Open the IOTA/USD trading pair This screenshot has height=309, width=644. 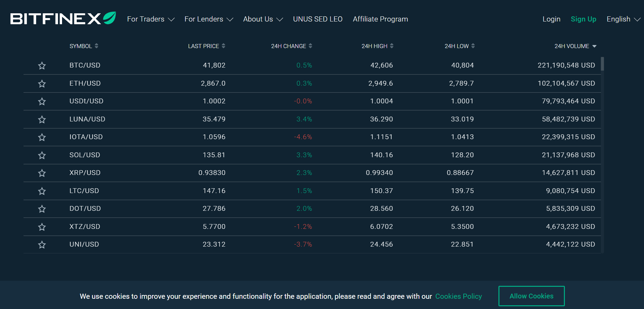[x=86, y=137]
